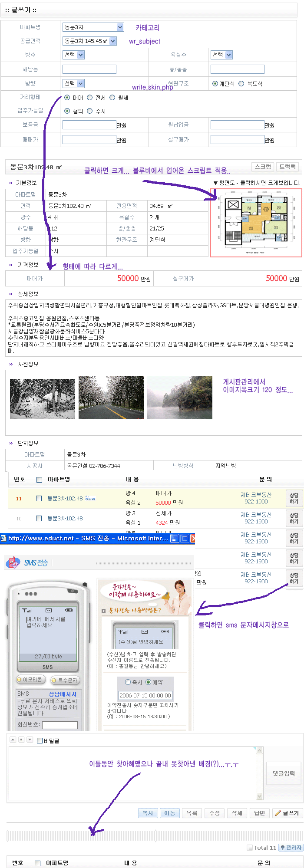The width and height of the screenshot is (304, 868).
Task: Open the blossom road photo
Action: (111, 398)
